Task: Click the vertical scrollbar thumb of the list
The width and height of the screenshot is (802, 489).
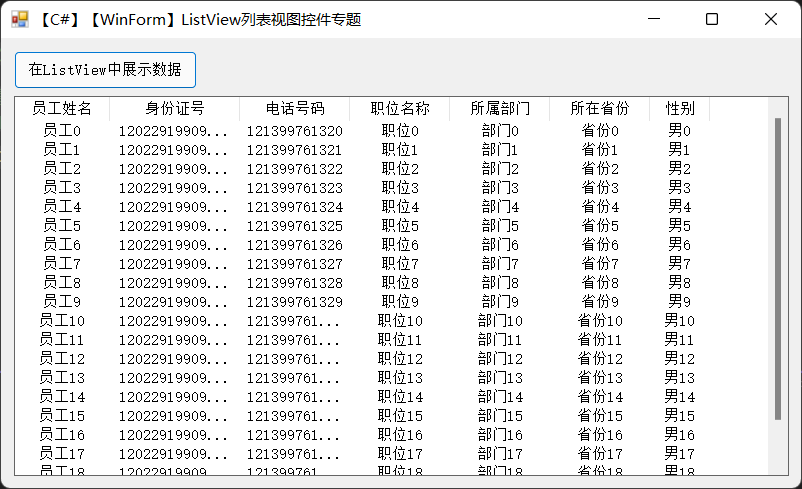Action: pos(778,269)
